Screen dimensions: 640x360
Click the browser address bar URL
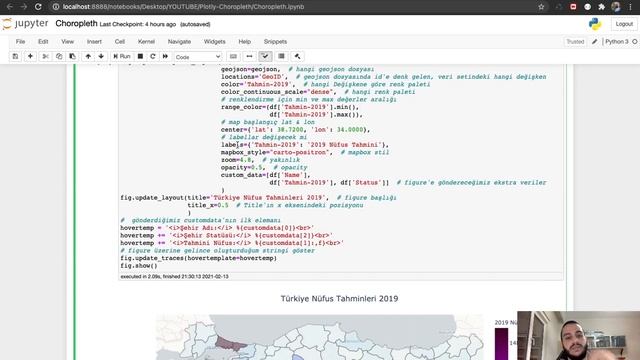click(183, 7)
